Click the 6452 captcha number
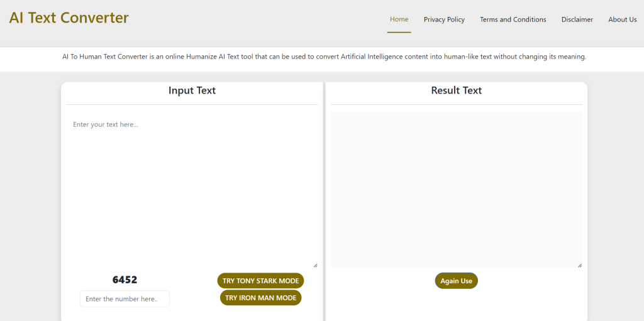This screenshot has height=321, width=644. pyautogui.click(x=125, y=280)
